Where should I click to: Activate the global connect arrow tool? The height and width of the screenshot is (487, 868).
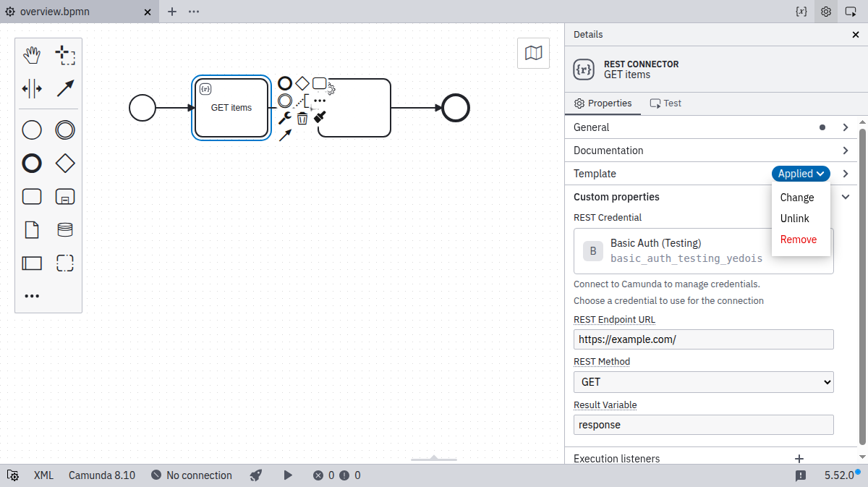65,88
